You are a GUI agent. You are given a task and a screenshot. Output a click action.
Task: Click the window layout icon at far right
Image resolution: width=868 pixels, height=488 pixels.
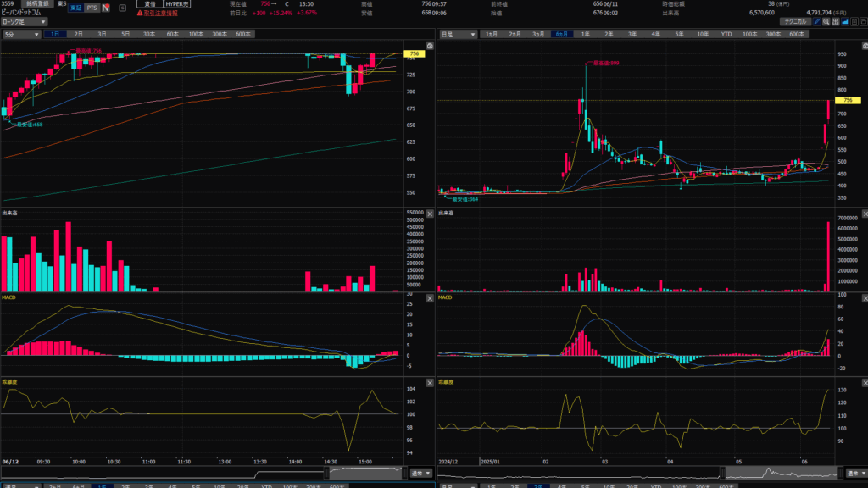[x=864, y=21]
